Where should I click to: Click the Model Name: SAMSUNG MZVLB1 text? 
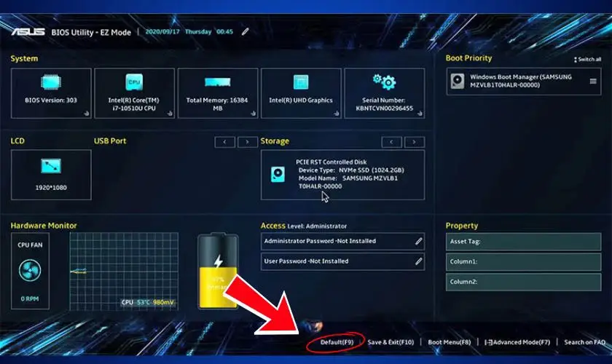pos(348,178)
